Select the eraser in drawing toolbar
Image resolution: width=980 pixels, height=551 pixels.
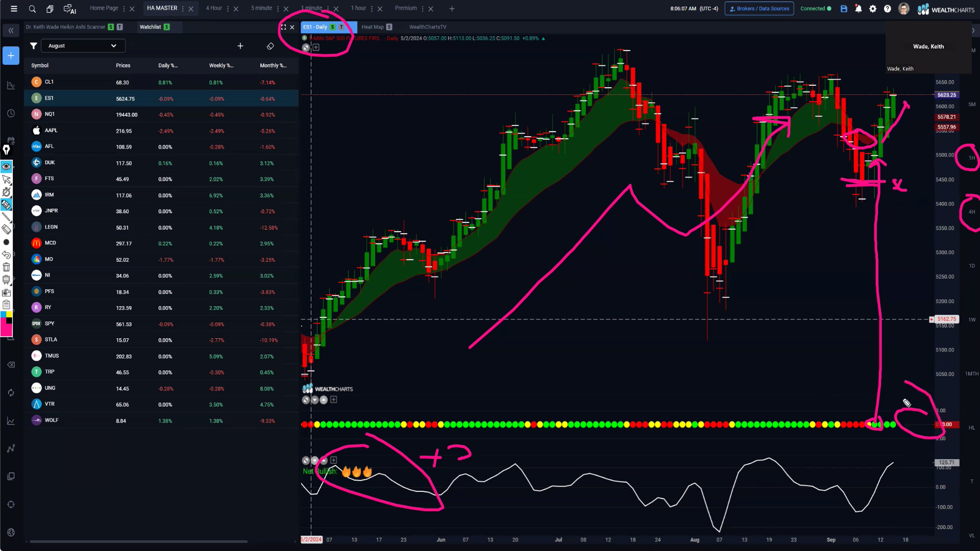[7, 230]
